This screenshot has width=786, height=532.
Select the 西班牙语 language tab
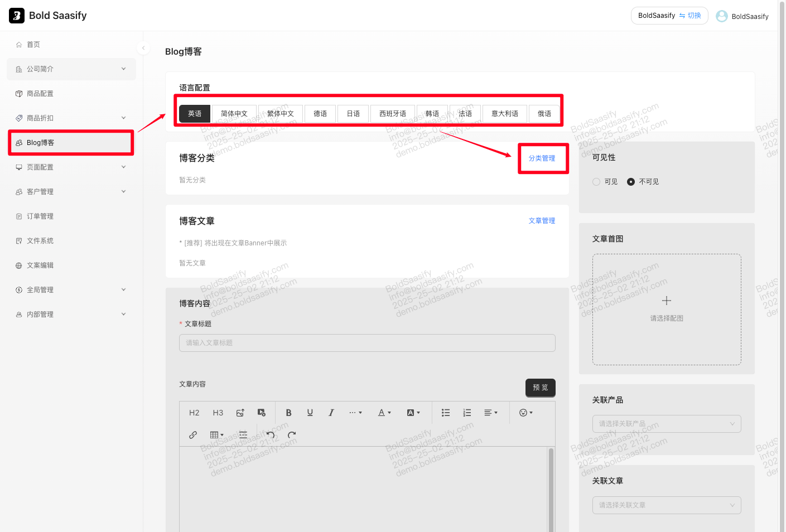(393, 114)
